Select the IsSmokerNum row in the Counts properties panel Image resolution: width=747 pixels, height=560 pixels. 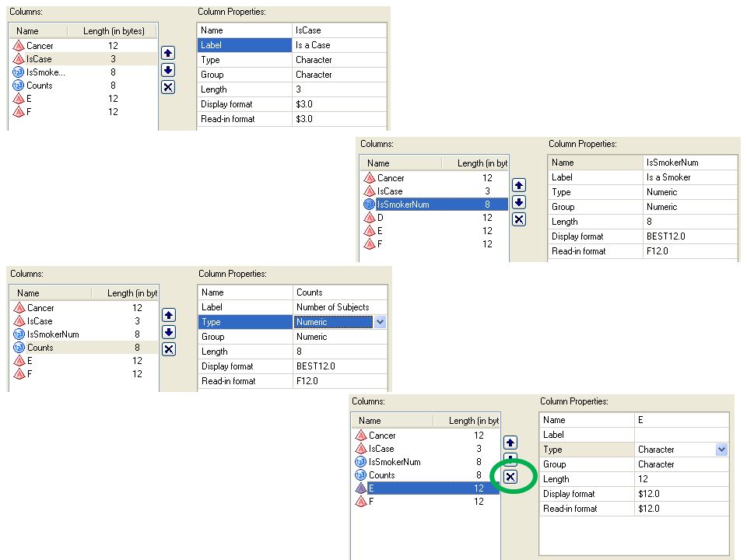pyautogui.click(x=84, y=334)
